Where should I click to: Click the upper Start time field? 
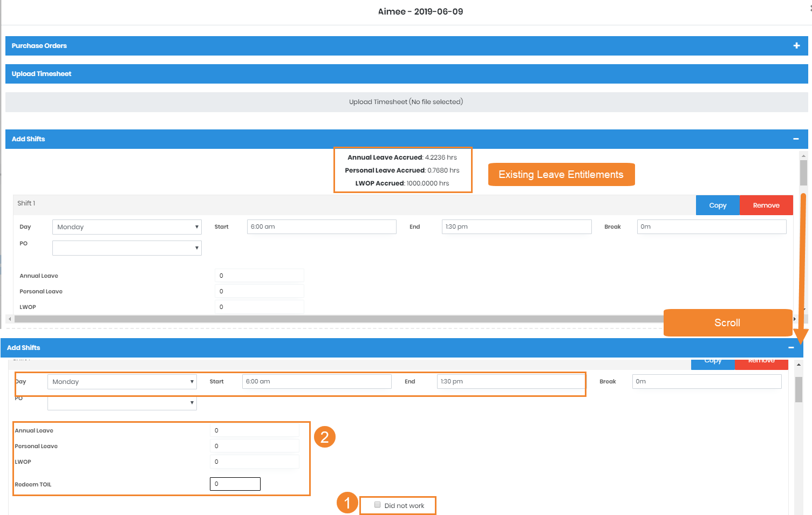[322, 227]
